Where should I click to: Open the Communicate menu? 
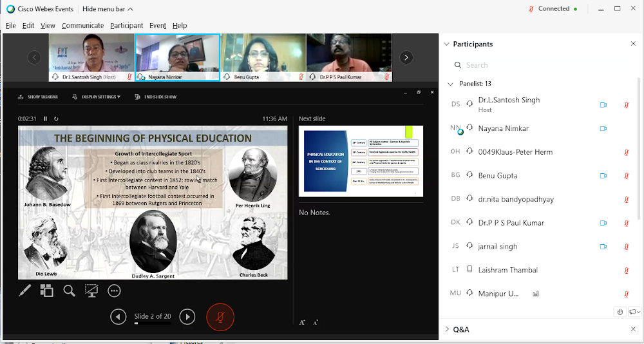coord(82,26)
